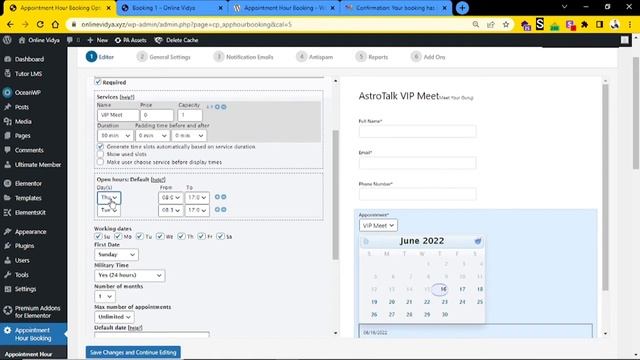This screenshot has width=640, height=360.
Task: Click Premium Addons for Elementor icon
Action: (7, 310)
